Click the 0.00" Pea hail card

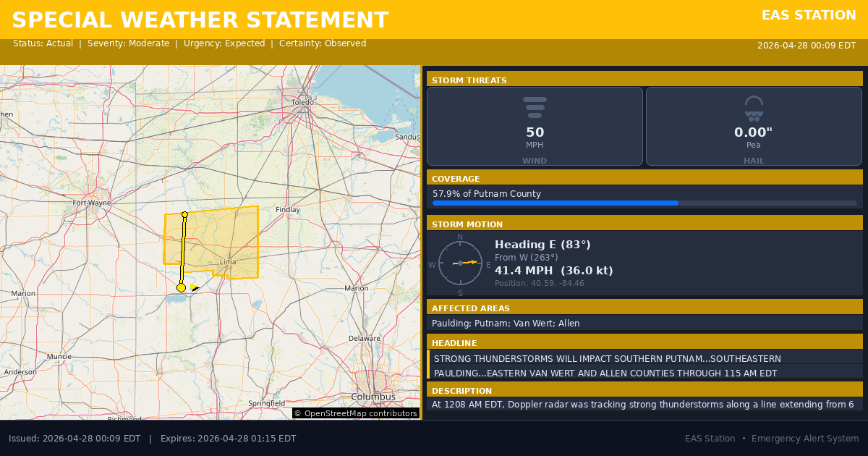(x=754, y=127)
